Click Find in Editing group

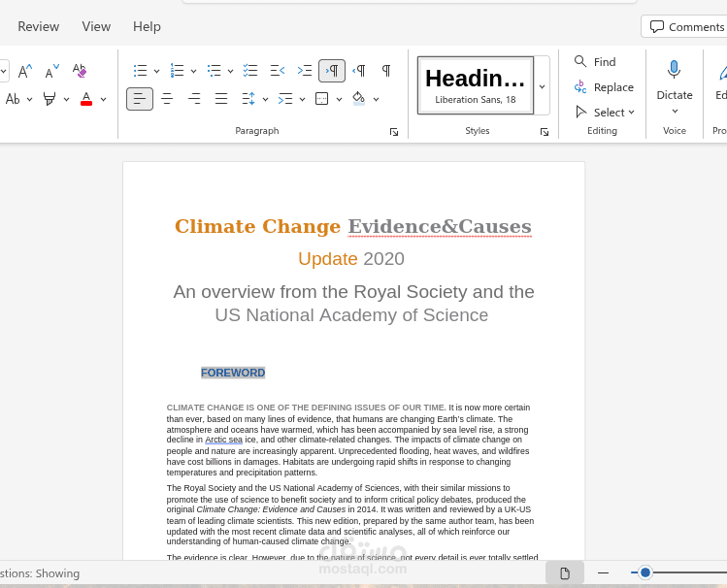[x=595, y=62]
